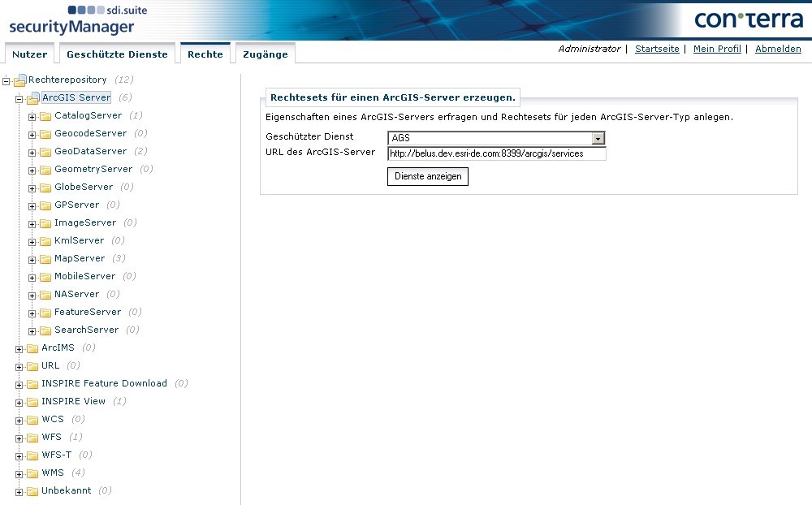This screenshot has width=812, height=505.
Task: Click the Abmelden link
Action: [778, 49]
